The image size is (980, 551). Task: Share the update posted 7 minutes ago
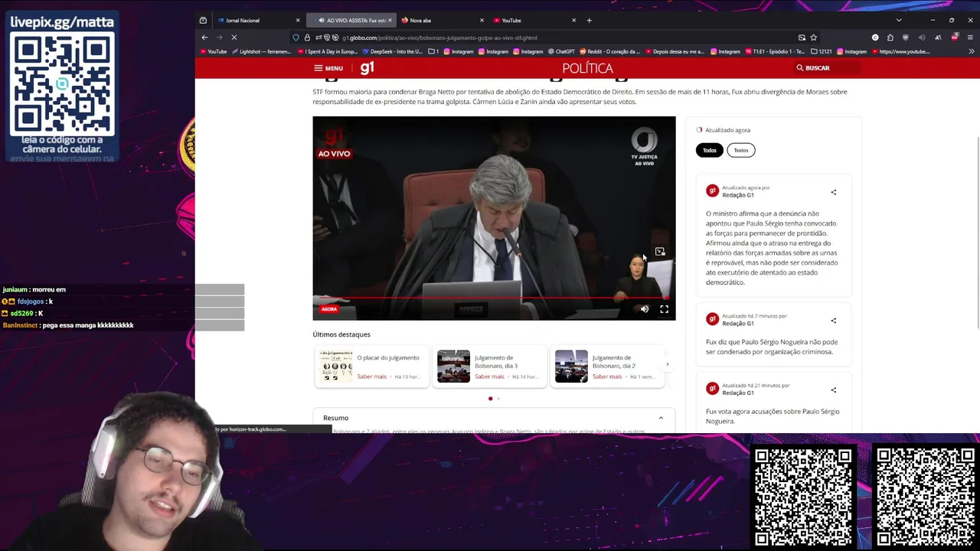coord(834,321)
